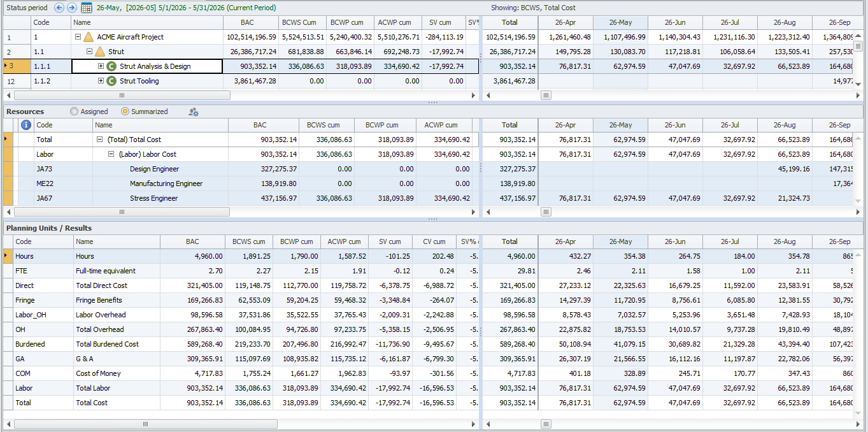Select the Cost of Money row
This screenshot has height=432, width=868.
point(241,373)
